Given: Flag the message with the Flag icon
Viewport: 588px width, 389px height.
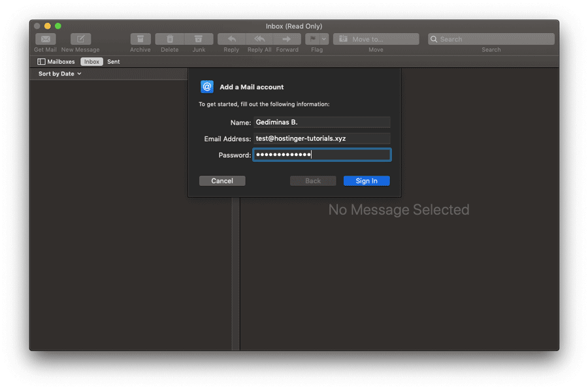Looking at the screenshot, I should pos(312,39).
